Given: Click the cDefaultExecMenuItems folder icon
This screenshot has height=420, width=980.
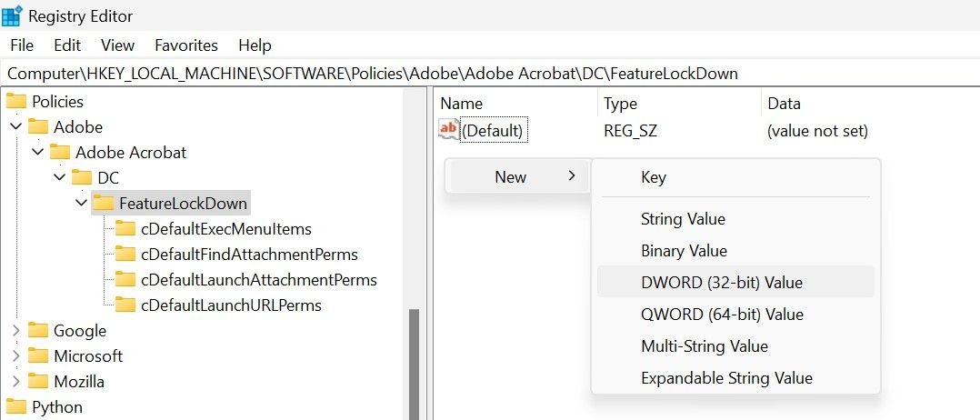Looking at the screenshot, I should point(125,229).
